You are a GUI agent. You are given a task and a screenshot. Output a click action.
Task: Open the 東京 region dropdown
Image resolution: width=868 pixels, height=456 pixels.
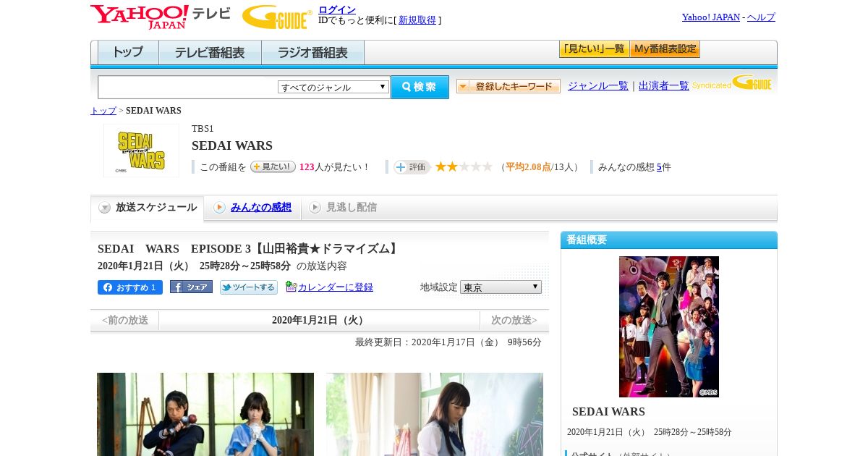click(501, 287)
